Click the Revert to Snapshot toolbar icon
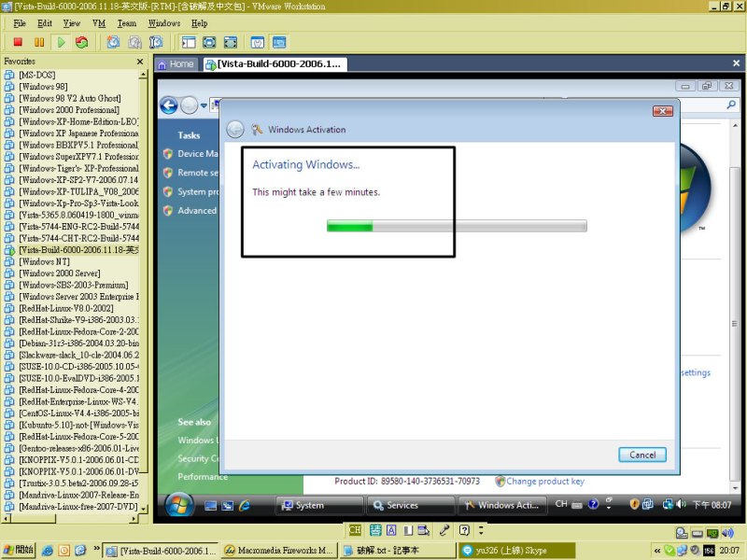This screenshot has width=747, height=560. 134,42
